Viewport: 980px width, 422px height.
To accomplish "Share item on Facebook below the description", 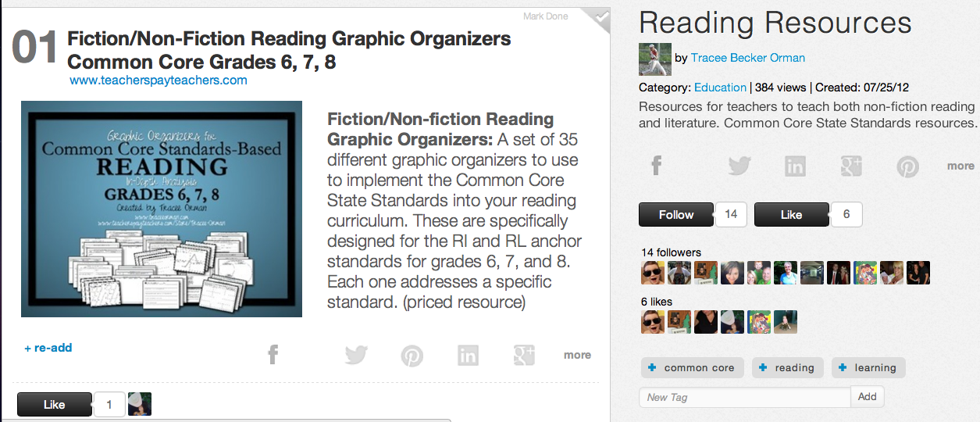I will pos(273,356).
